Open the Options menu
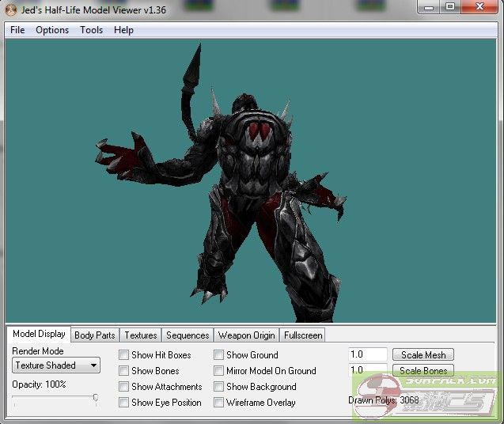The height and width of the screenshot is (424, 504). click(52, 30)
